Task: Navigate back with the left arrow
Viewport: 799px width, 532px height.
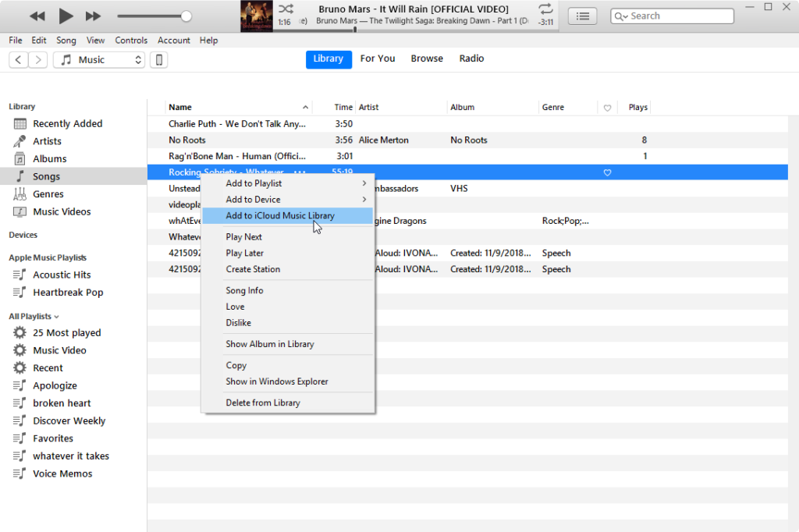Action: 19,60
